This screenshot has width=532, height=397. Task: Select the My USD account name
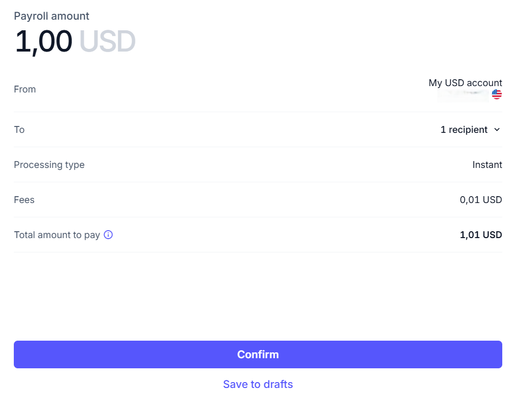tap(465, 83)
